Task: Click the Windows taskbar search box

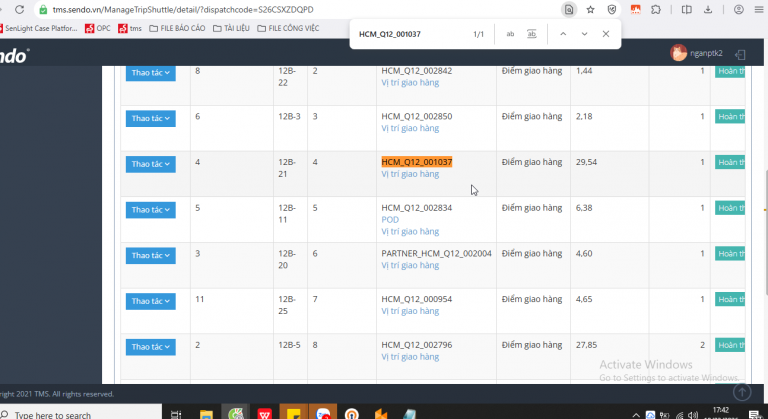Action: [x=81, y=414]
